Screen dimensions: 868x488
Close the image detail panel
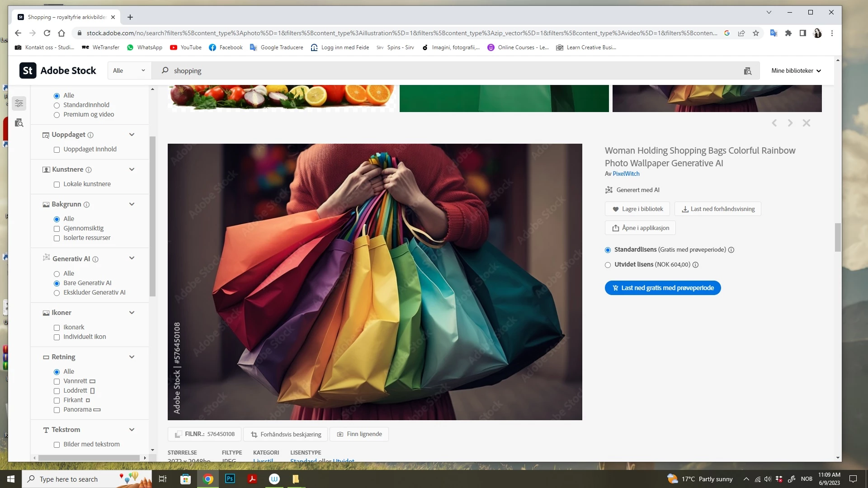coord(806,123)
